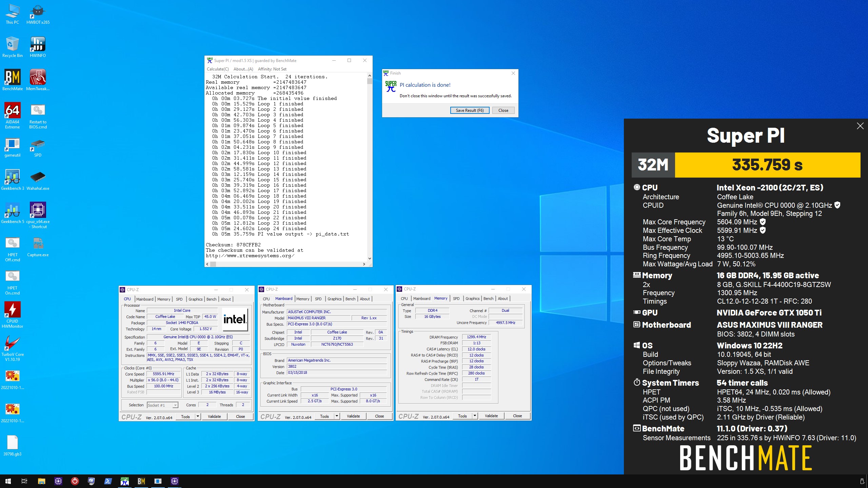This screenshot has height=488, width=868.
Task: Click the Multiplier value x 56.0 field
Action: pos(163,380)
